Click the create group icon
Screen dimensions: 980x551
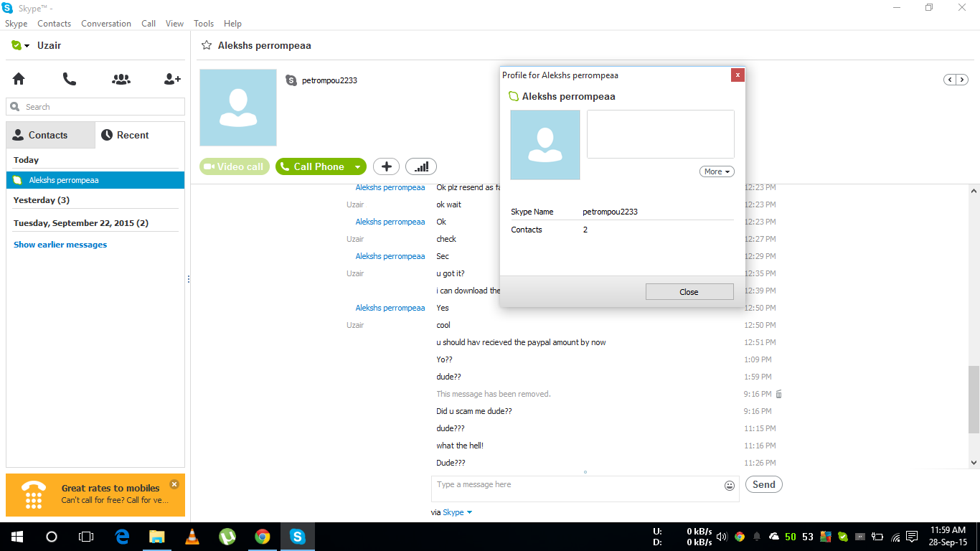click(x=121, y=79)
